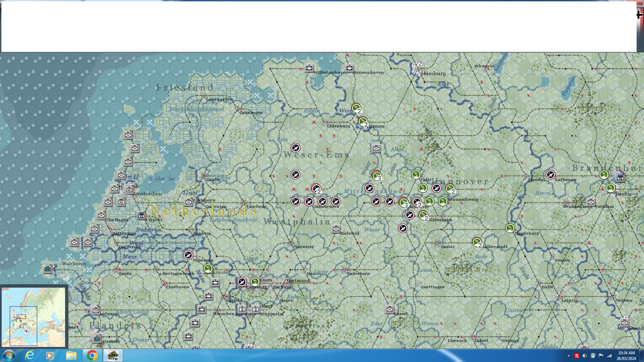Select the airbase icon between Stendal and Rathenow
Screen dimensions: 644x362
coord(550,175)
